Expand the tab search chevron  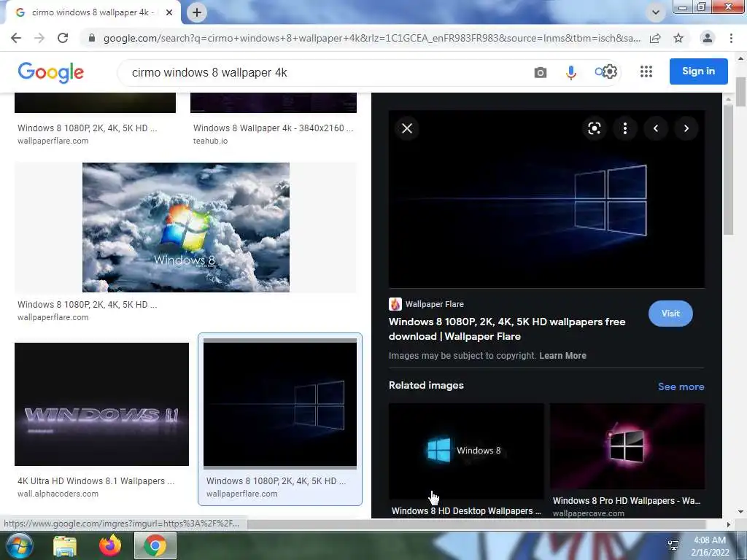click(656, 12)
